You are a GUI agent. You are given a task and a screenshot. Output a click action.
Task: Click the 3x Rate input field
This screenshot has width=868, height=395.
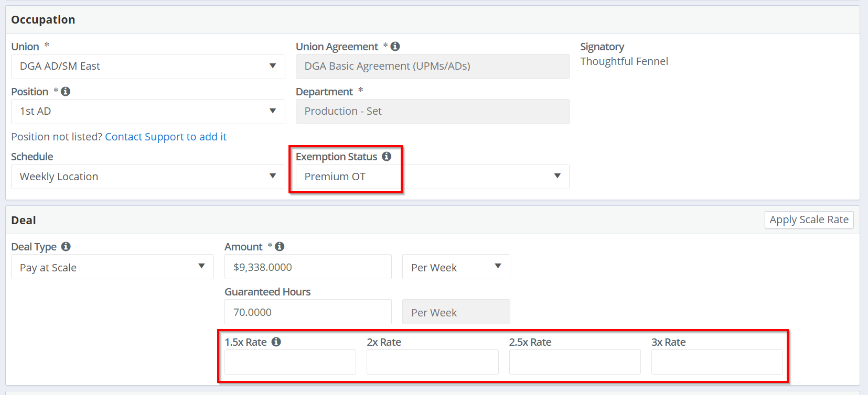717,362
